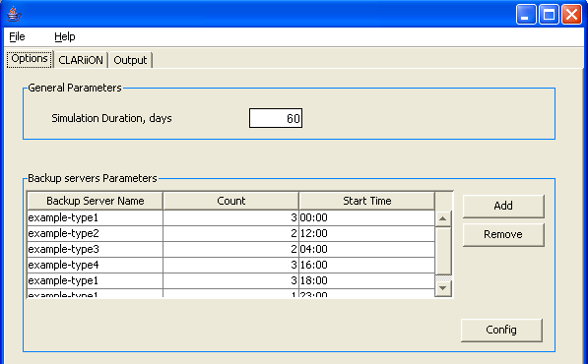Click the Count column header

tap(231, 201)
